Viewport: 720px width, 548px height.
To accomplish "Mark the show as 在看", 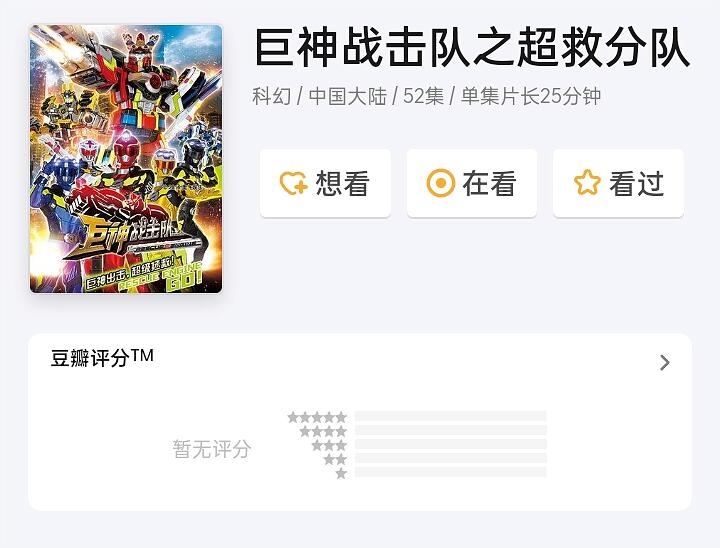I will point(472,183).
